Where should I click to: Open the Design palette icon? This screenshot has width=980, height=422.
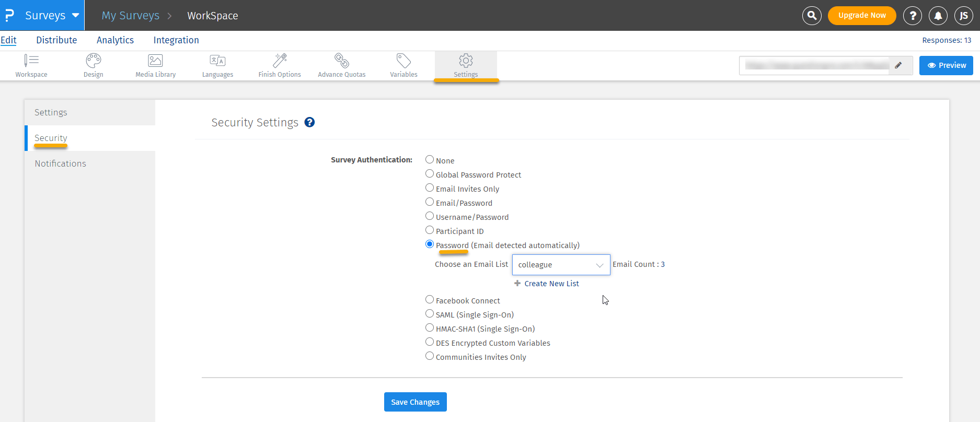point(94,61)
